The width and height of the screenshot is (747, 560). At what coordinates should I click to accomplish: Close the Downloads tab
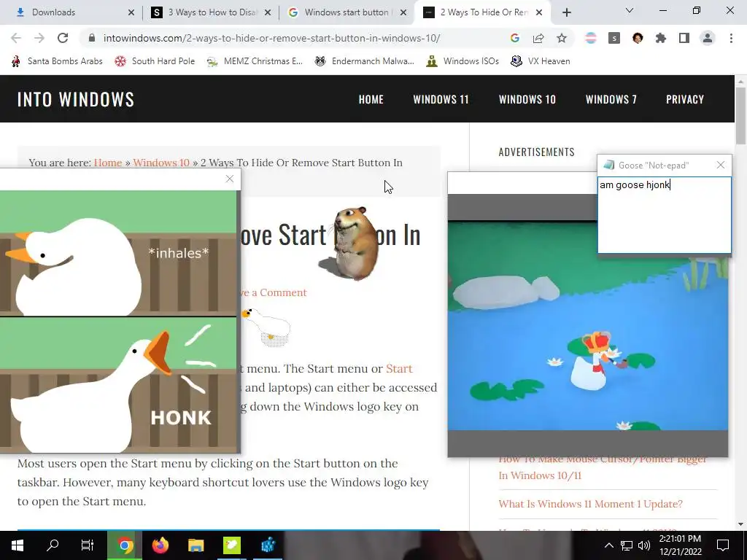(x=131, y=12)
